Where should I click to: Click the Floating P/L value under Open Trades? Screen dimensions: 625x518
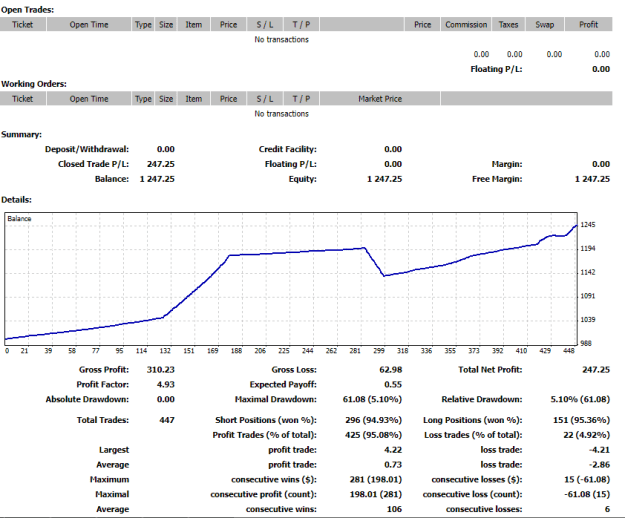[x=601, y=69]
